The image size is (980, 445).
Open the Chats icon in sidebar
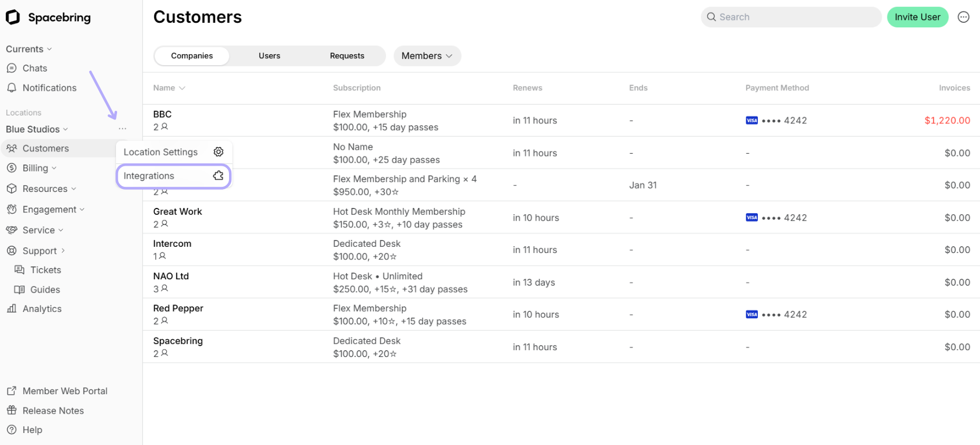(x=11, y=68)
